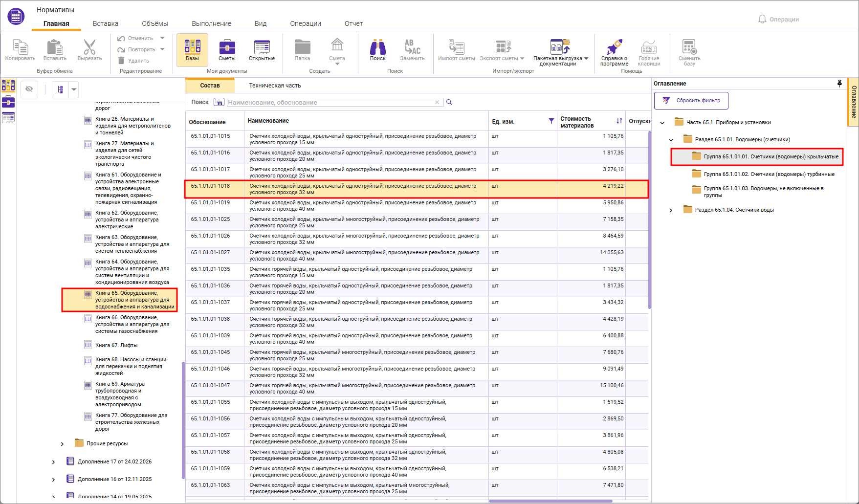Select the briefcase icon in left sidebar

point(8,102)
